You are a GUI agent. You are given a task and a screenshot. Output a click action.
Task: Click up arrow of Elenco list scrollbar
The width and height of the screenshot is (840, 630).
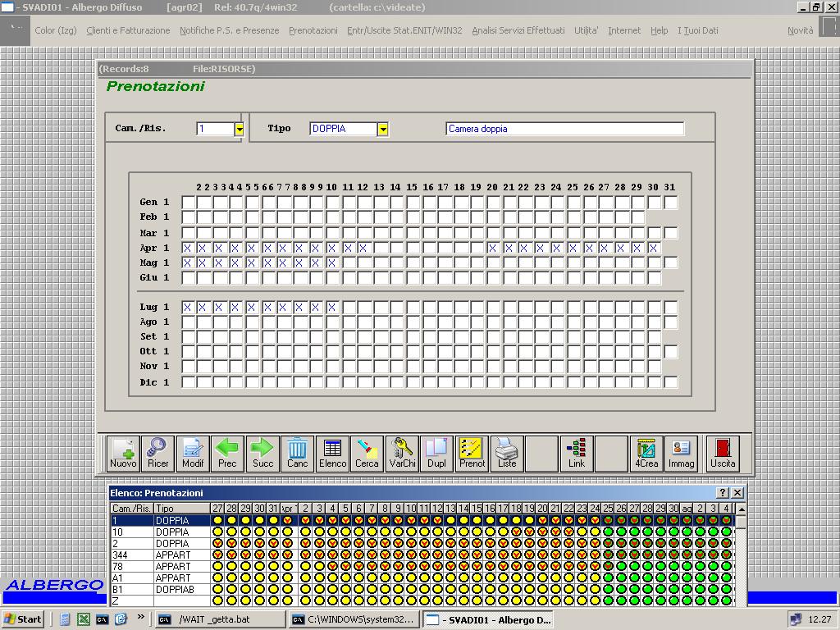741,509
